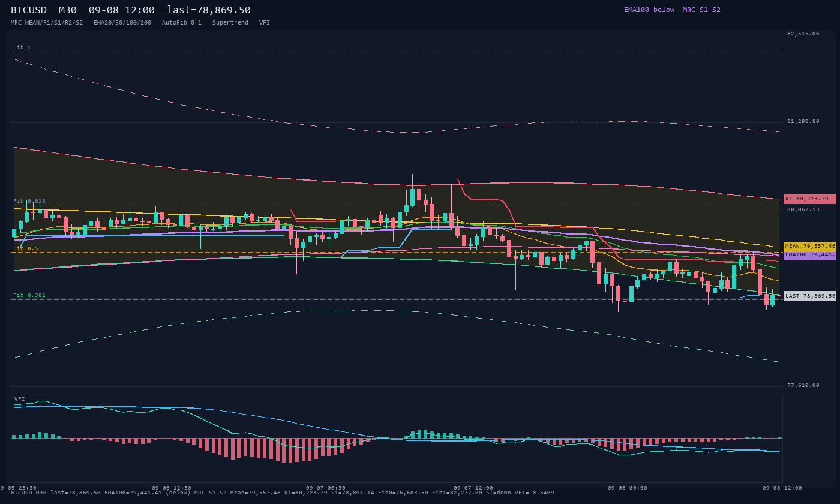Select the EMA20/50/100/200 indicator legend

122,23
